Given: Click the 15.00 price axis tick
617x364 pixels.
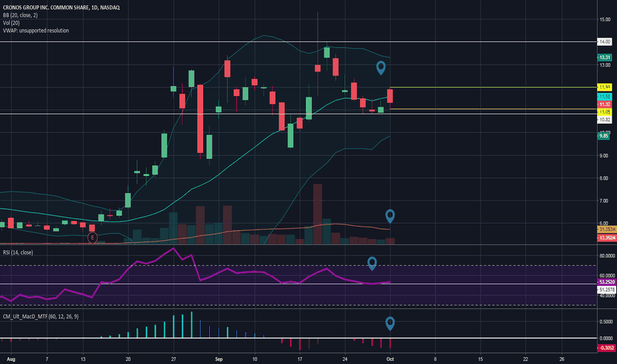Looking at the screenshot, I should coord(605,19).
